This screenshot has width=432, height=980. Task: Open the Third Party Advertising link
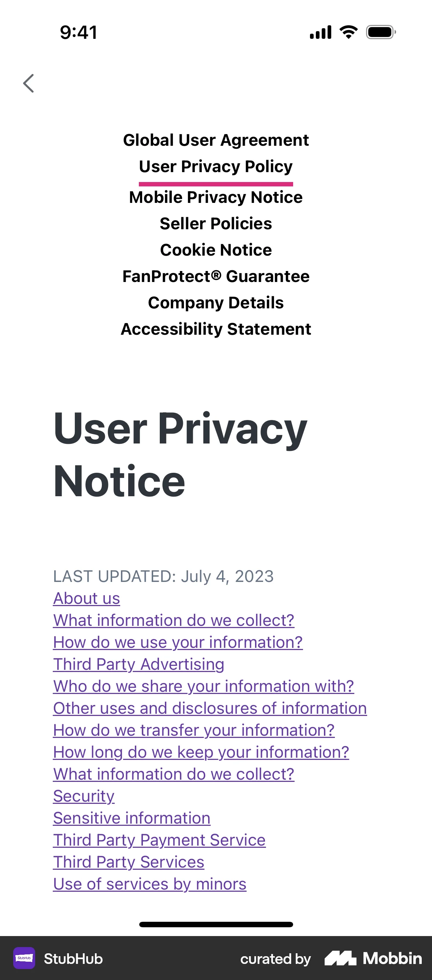pos(139,664)
